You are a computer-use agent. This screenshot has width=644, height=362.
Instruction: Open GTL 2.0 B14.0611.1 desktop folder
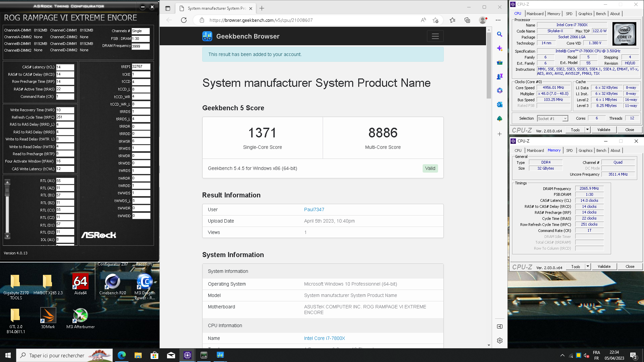[x=16, y=321]
